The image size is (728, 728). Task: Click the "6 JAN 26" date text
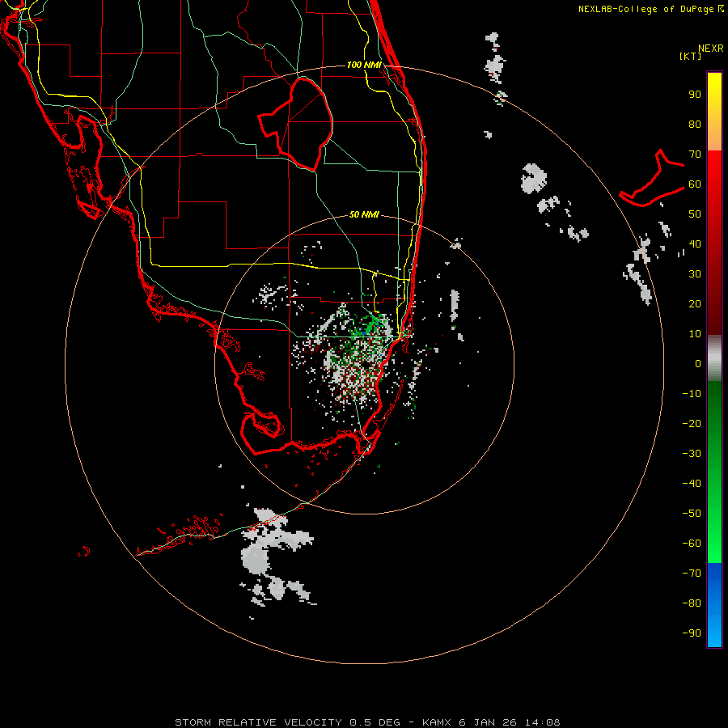click(x=488, y=722)
